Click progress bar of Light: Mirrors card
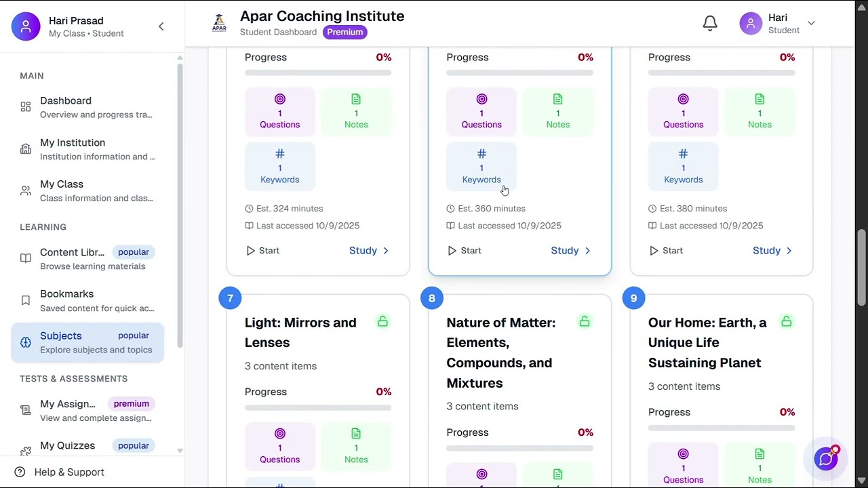Viewport: 868px width, 488px height. pos(318,407)
